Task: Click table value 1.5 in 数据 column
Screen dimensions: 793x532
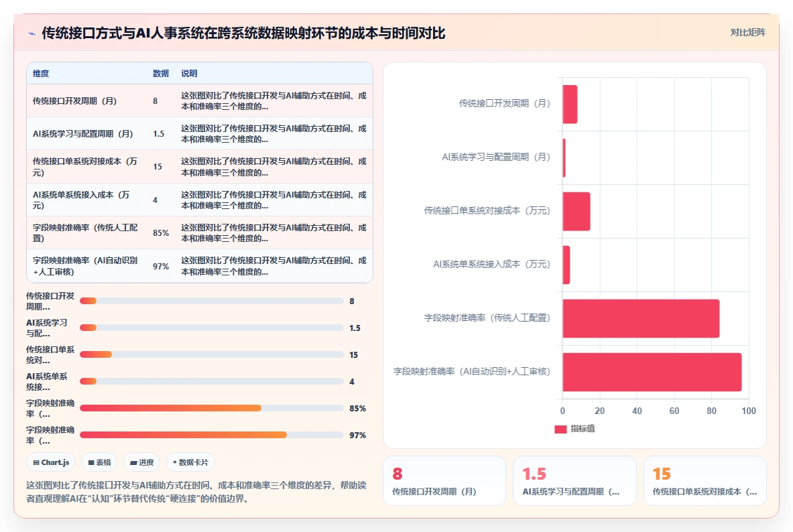Action: [159, 133]
